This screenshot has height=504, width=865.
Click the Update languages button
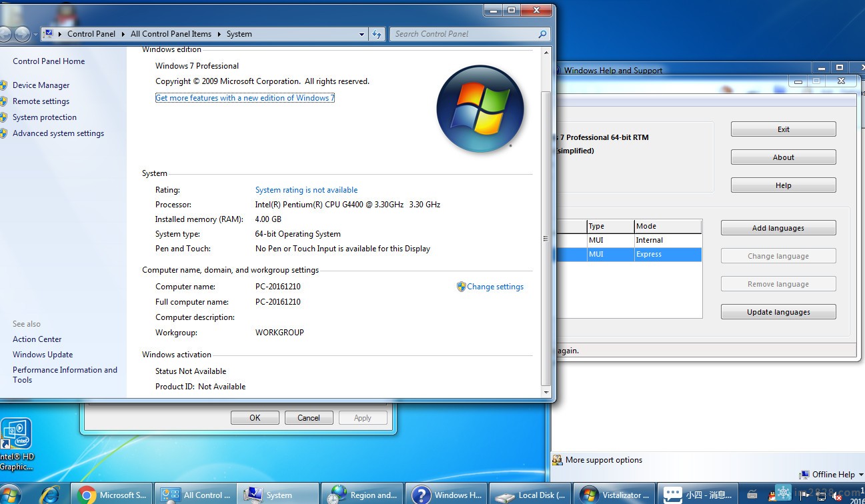tap(778, 312)
